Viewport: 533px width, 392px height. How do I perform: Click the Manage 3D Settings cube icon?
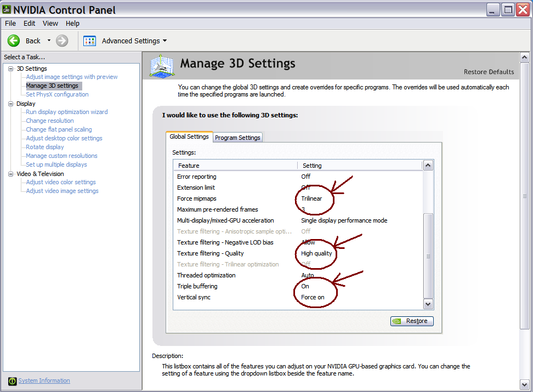click(x=162, y=66)
